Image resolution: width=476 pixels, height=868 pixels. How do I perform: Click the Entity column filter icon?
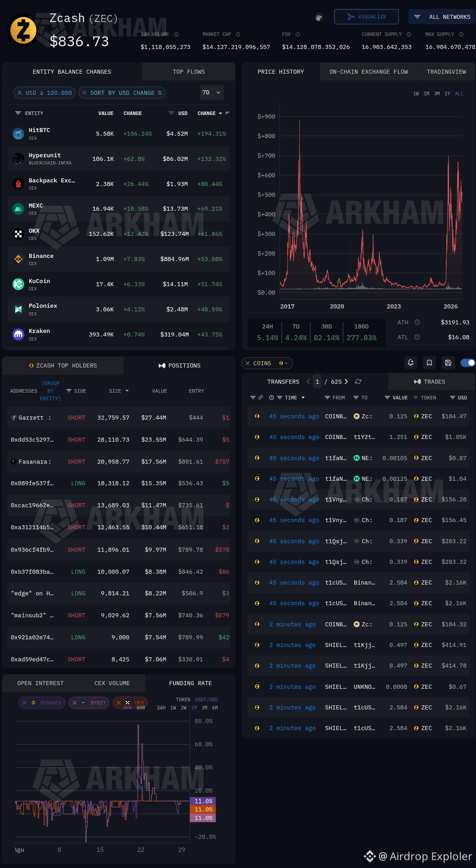(x=18, y=113)
